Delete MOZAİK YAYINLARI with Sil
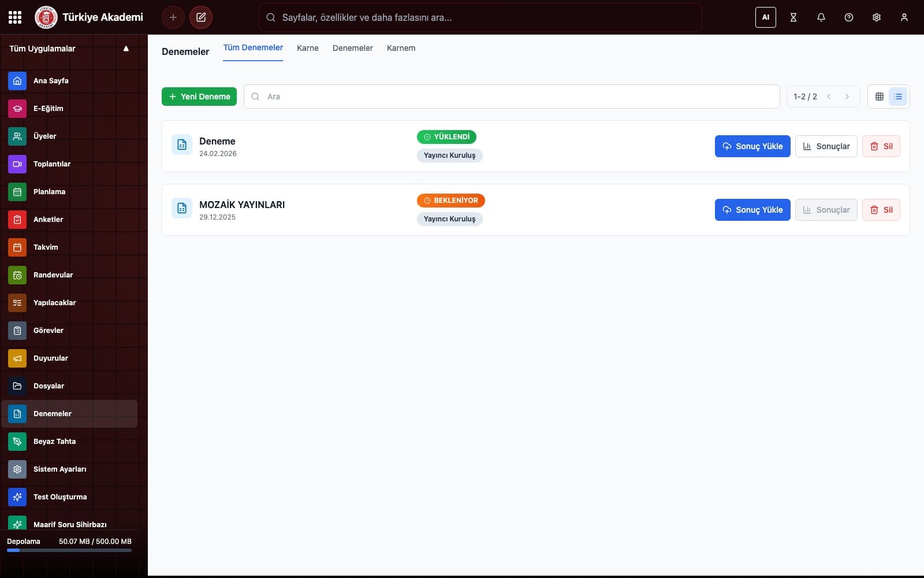The image size is (924, 578). pos(881,210)
